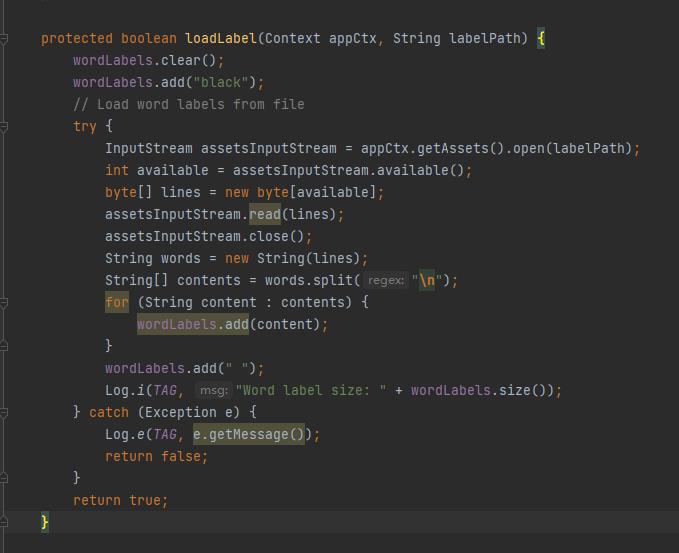Click 'Log.i' method call
The width and height of the screenshot is (679, 553).
tap(125, 391)
